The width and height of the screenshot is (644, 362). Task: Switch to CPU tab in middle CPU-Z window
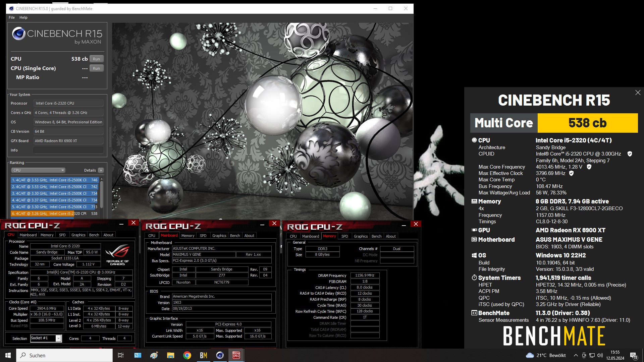(152, 236)
